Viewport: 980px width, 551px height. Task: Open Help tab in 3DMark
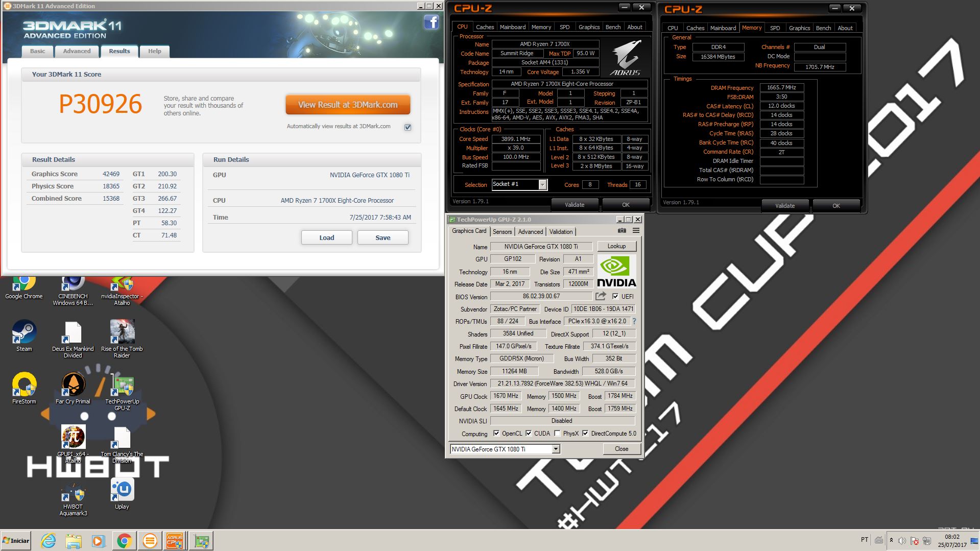pyautogui.click(x=154, y=51)
